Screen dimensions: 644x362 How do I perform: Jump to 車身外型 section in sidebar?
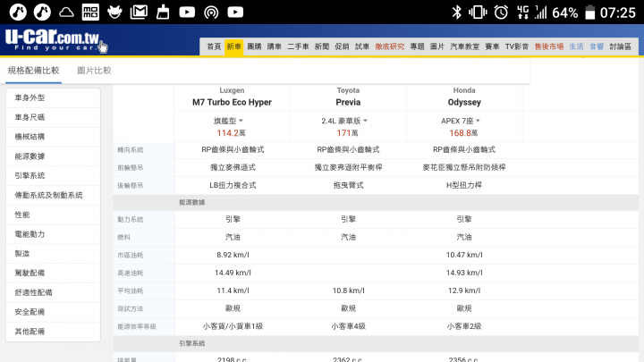53,97
